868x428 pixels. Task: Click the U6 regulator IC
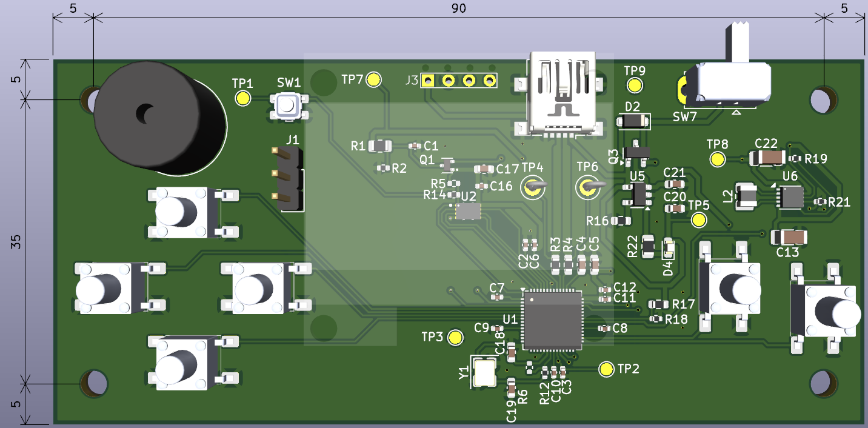[x=790, y=197]
